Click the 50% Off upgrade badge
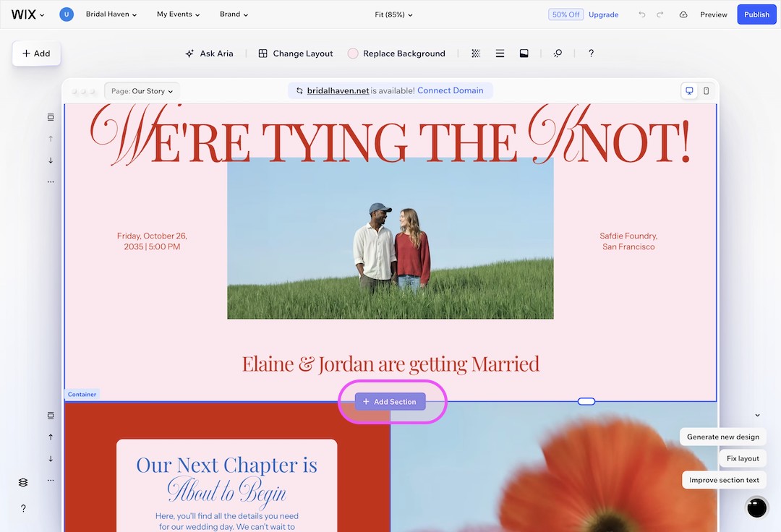Viewport: 781px width, 532px height. coord(566,14)
